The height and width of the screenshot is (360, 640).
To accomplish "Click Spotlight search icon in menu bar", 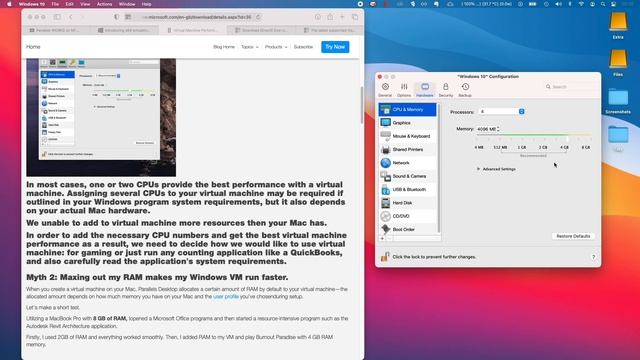I will pos(603,4).
